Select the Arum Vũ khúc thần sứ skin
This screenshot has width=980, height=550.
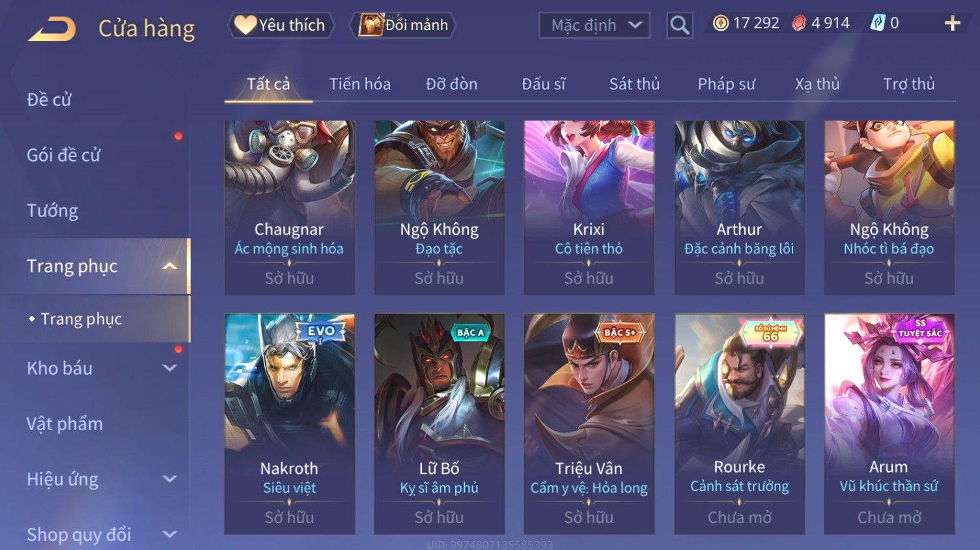[889, 424]
